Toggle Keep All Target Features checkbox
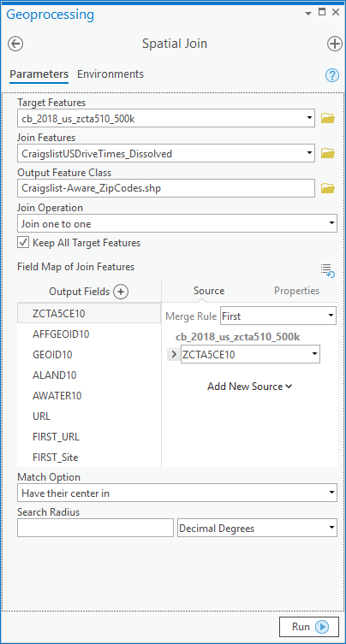346x644 pixels. (x=23, y=242)
